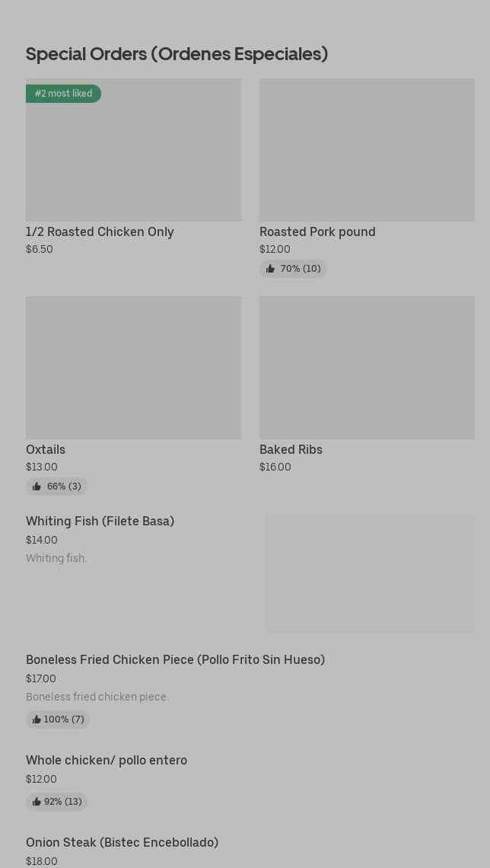Click the Special Orders section heading
Image resolution: width=490 pixels, height=868 pixels.
177,54
